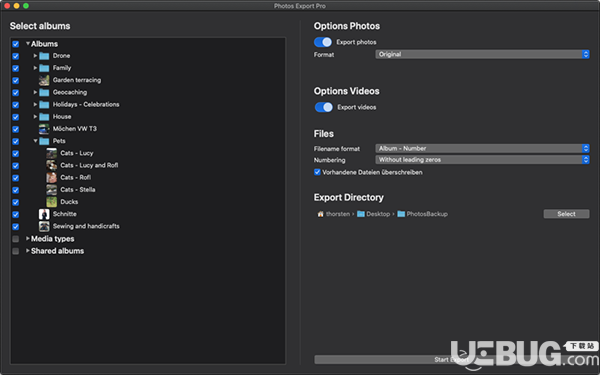Click the Geocaching folder icon
Screen dimensions: 600x375
click(44, 93)
